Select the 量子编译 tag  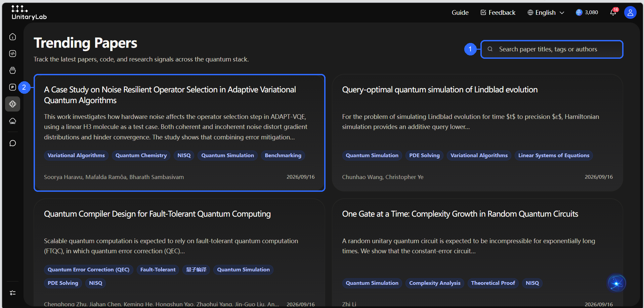point(196,270)
